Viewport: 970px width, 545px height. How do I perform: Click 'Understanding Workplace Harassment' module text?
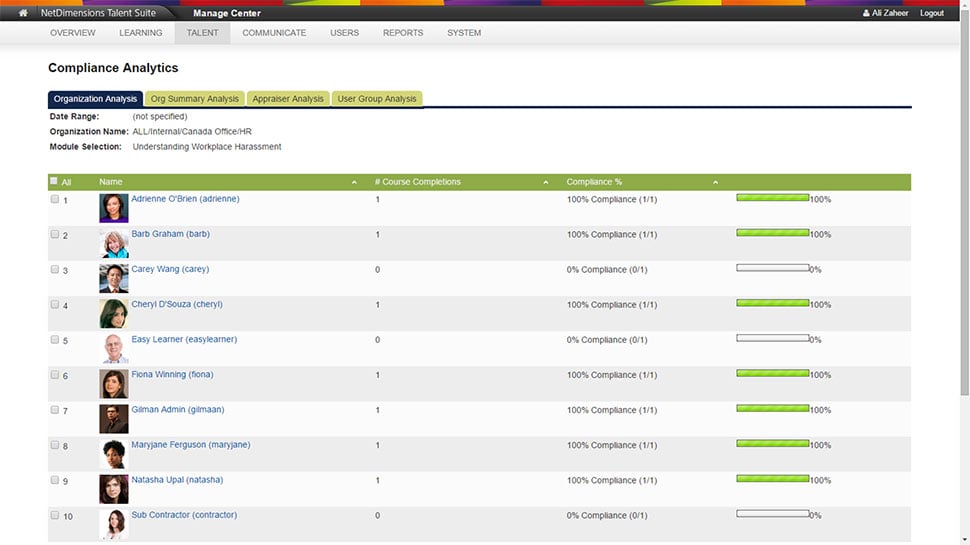[x=207, y=147]
